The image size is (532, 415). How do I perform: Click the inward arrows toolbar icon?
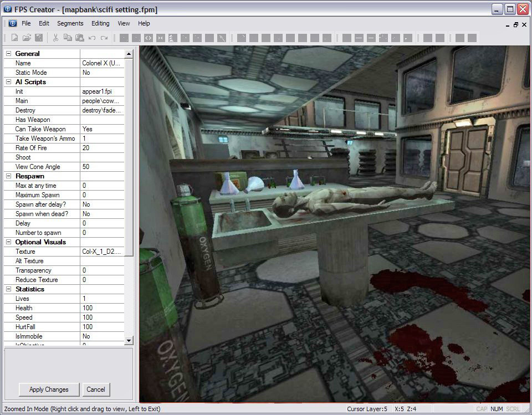pyautogui.click(x=161, y=38)
